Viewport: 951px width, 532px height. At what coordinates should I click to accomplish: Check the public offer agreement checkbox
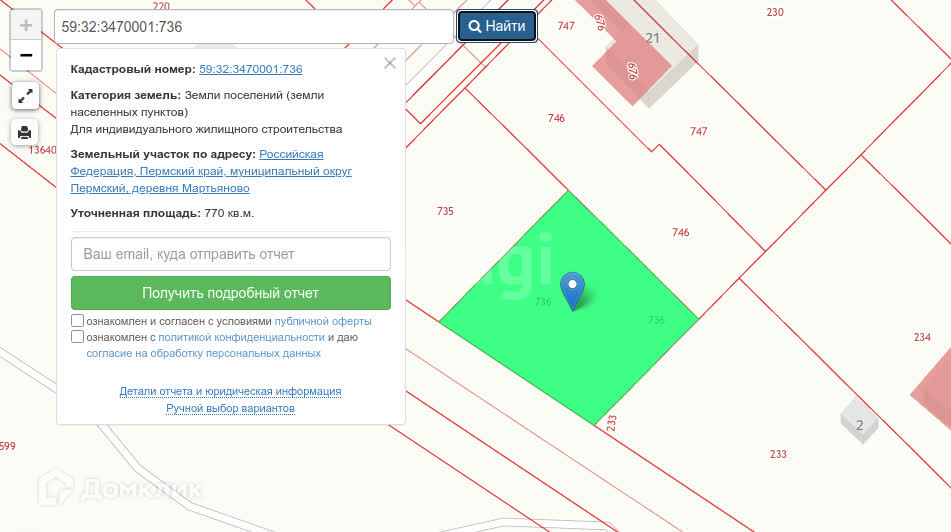78,321
